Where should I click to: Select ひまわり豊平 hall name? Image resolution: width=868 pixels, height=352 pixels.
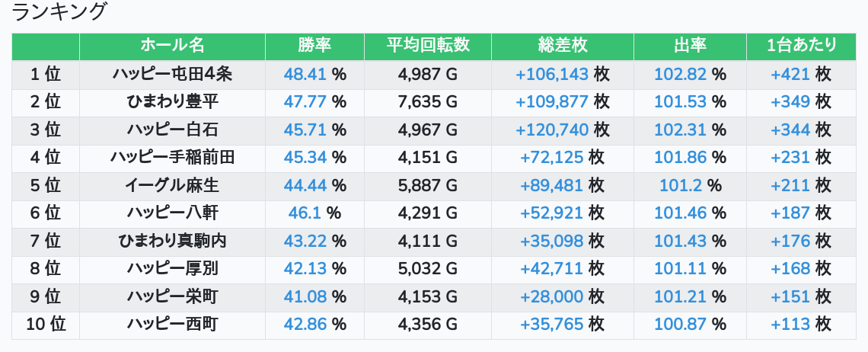pyautogui.click(x=172, y=101)
